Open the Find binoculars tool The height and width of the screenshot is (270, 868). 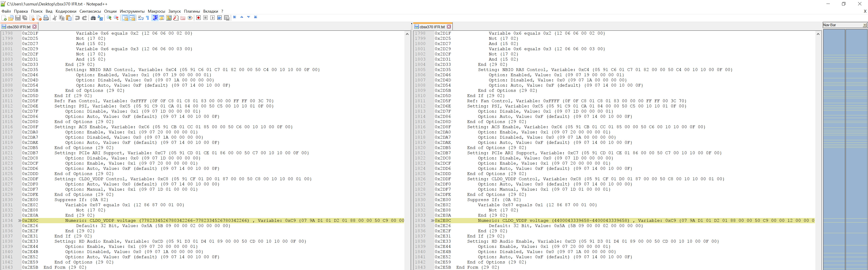tap(93, 18)
